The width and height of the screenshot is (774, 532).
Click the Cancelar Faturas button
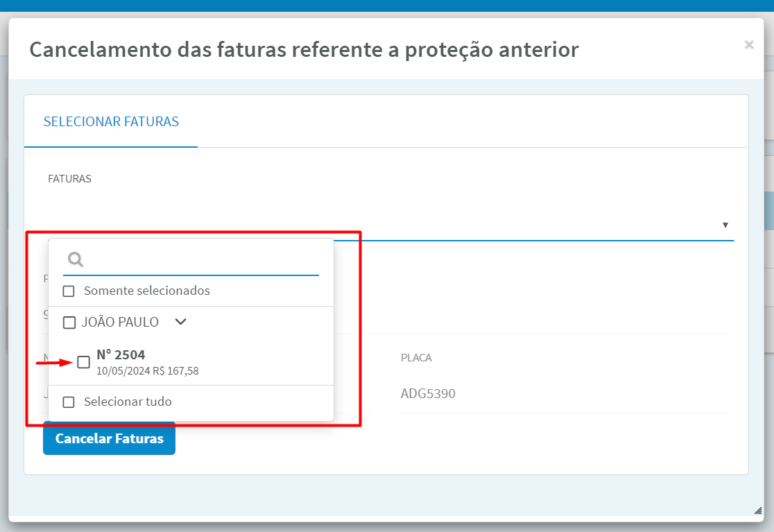pos(109,438)
